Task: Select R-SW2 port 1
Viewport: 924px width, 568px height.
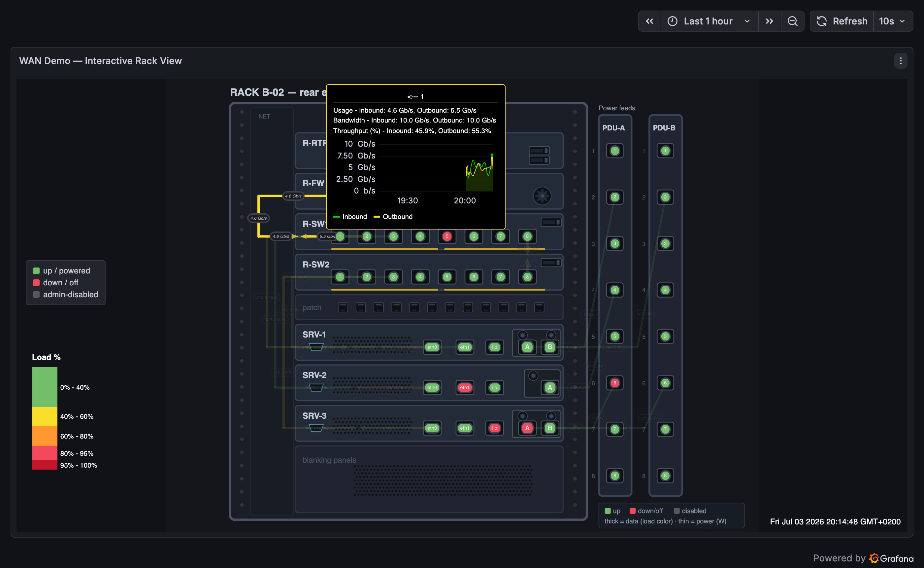Action: [x=340, y=277]
